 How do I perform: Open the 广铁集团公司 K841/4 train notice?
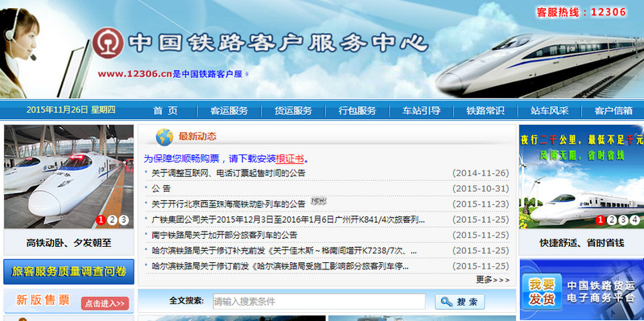pos(288,220)
